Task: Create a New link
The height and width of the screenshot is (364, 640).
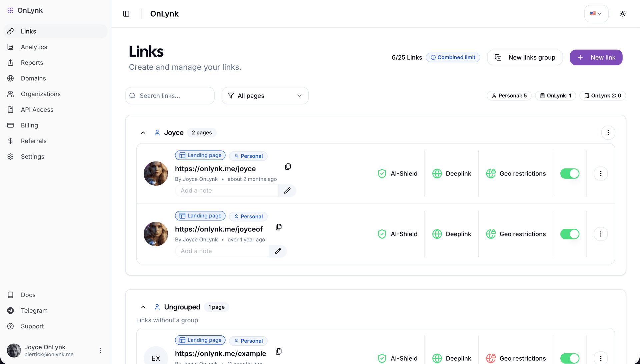Action: pyautogui.click(x=596, y=57)
